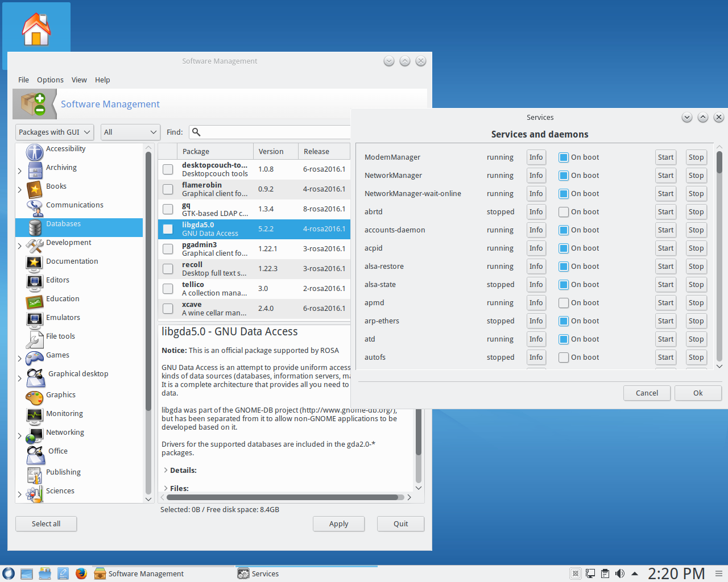This screenshot has height=582, width=728.
Task: Show Info for acpid service
Action: pyautogui.click(x=536, y=248)
